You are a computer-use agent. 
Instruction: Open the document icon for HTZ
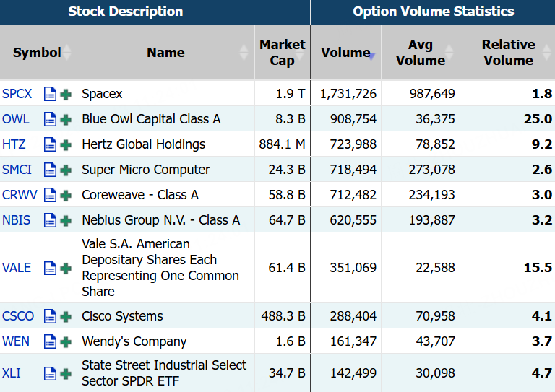click(50, 144)
